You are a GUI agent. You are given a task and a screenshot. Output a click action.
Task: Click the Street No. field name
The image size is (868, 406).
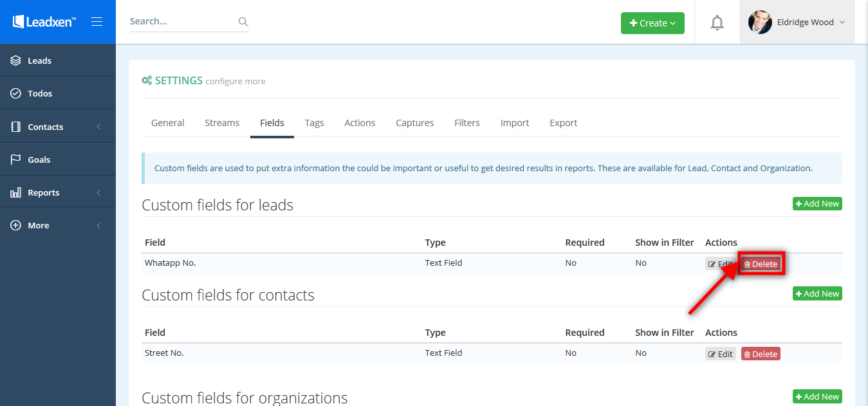164,353
